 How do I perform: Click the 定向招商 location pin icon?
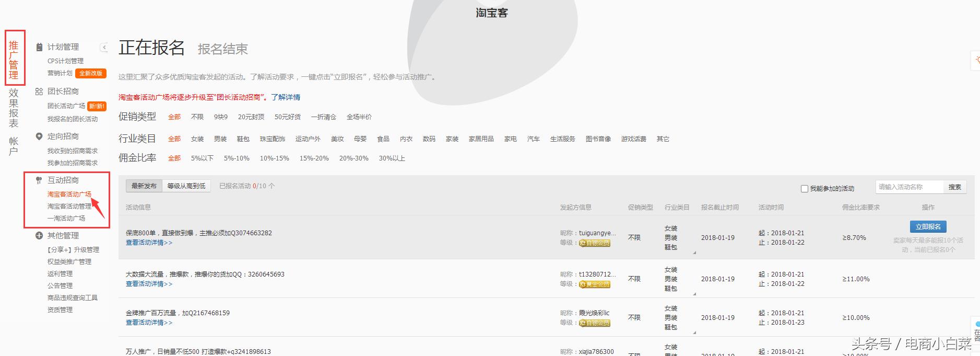39,136
